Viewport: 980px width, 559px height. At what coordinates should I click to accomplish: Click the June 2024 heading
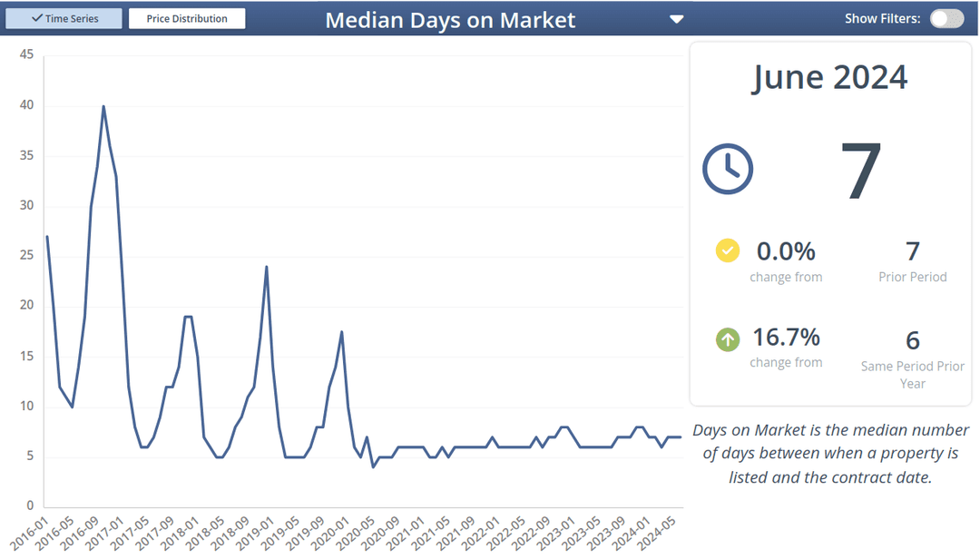click(828, 77)
